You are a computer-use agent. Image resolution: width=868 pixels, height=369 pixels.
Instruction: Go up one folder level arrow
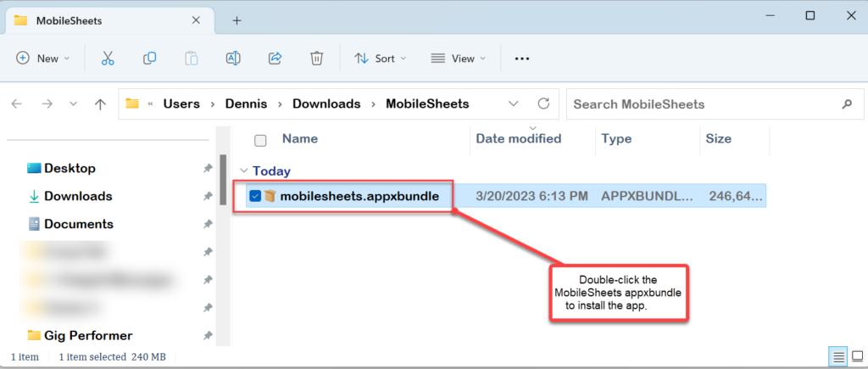pos(100,103)
